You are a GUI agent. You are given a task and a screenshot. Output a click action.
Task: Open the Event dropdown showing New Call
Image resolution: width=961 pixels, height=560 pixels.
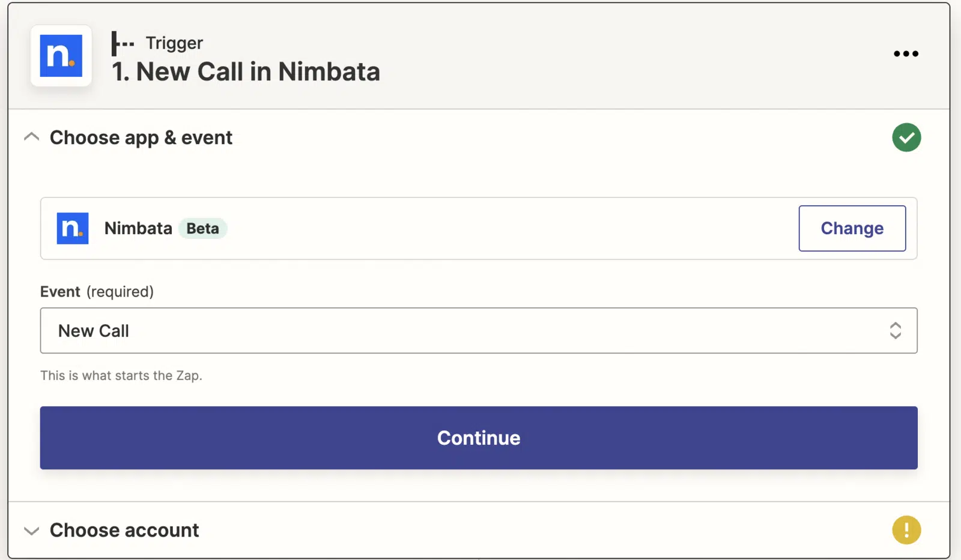tap(479, 331)
